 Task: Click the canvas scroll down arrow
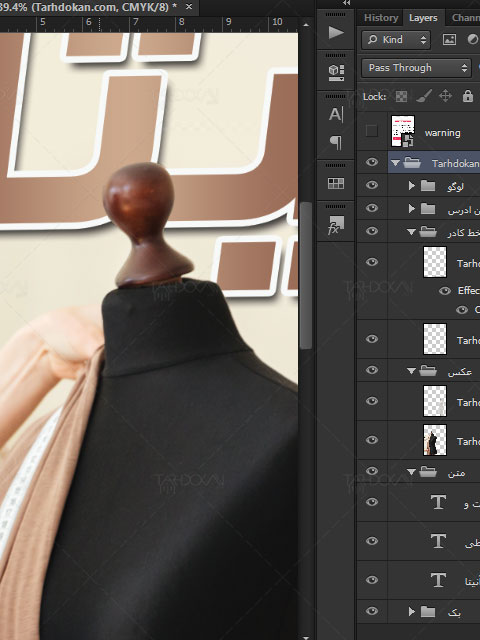(306, 637)
